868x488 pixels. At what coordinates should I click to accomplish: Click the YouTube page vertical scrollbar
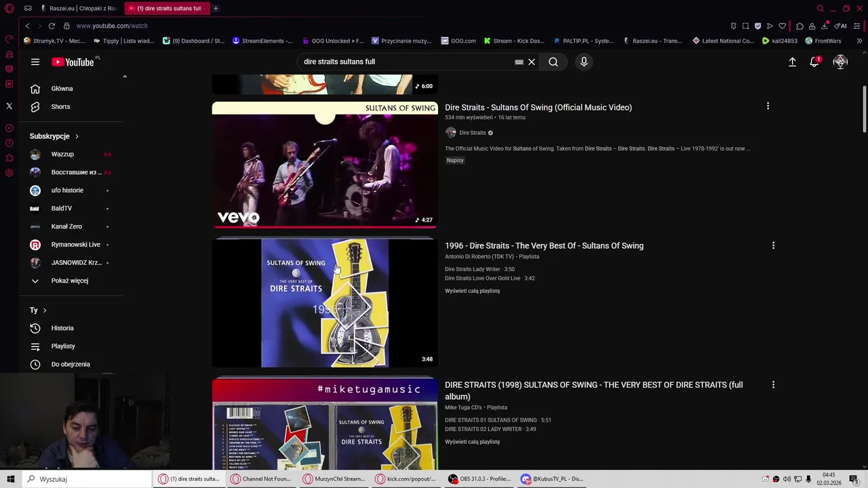[864, 110]
